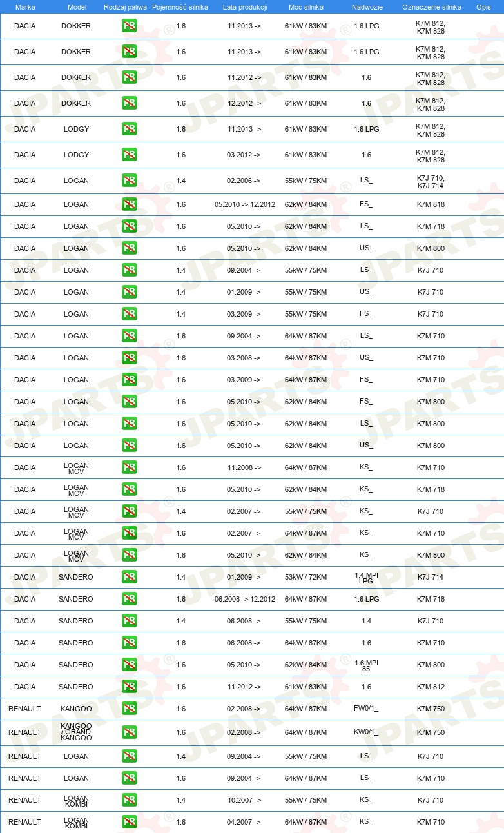Screen dimensions: 504x833
Task: Click LODGY model cell in 03.2012 row
Action: click(x=76, y=155)
